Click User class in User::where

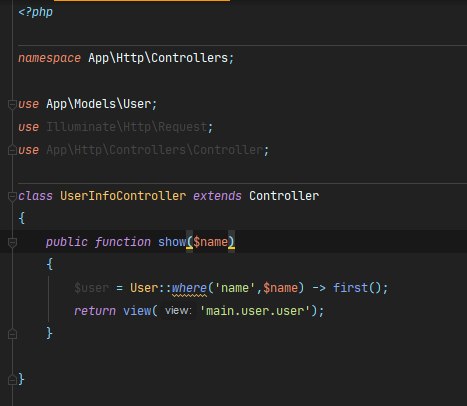pos(144,288)
